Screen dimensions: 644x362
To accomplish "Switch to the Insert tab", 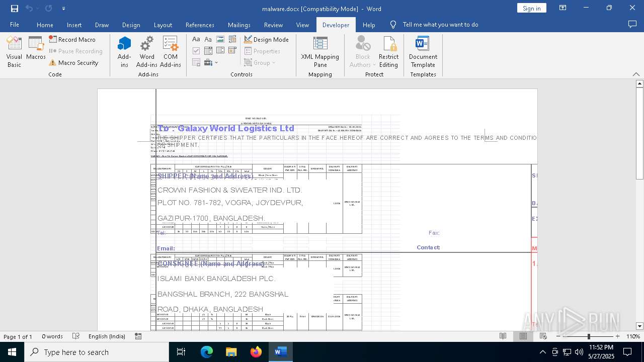I will pyautogui.click(x=74, y=25).
